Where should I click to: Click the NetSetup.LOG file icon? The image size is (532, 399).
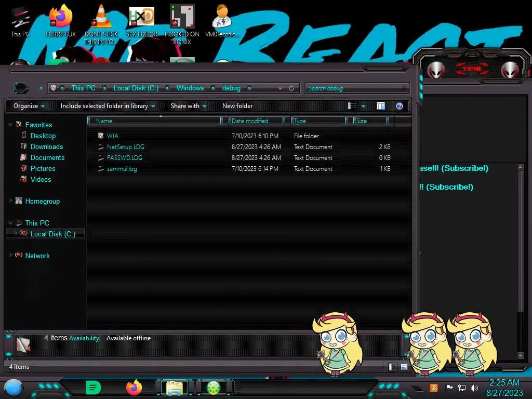click(100, 147)
